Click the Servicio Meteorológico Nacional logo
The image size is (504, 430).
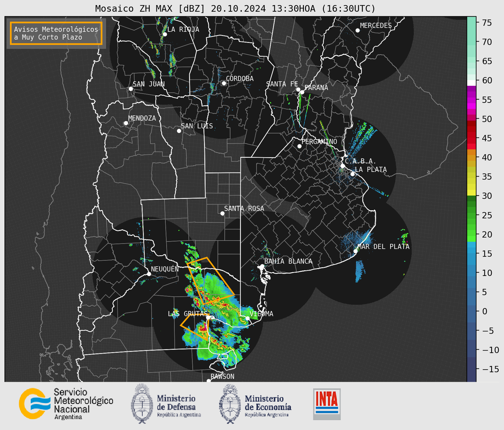click(66, 404)
